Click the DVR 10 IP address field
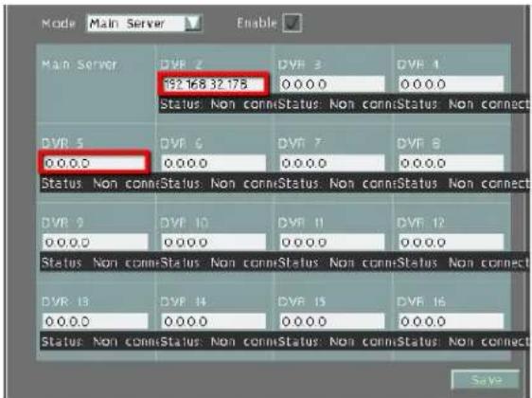Image resolution: width=532 pixels, height=398 pixels. pyautogui.click(x=214, y=243)
